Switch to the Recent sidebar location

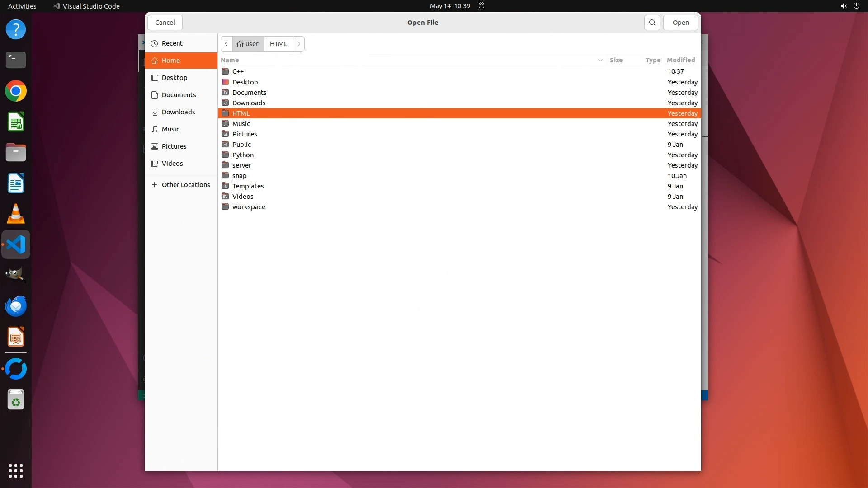[x=172, y=43]
